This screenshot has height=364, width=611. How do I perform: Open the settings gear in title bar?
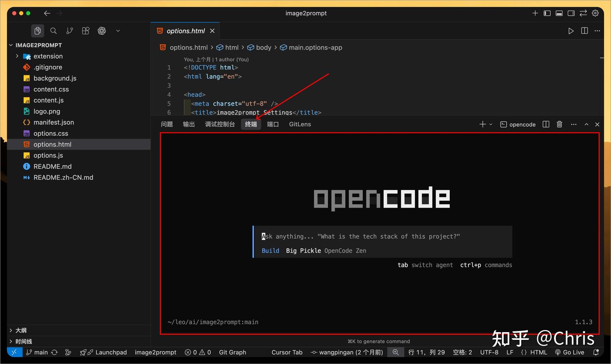[x=595, y=13]
